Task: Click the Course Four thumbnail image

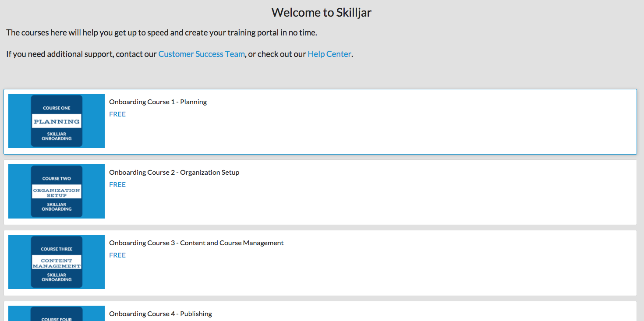Action: 57,314
